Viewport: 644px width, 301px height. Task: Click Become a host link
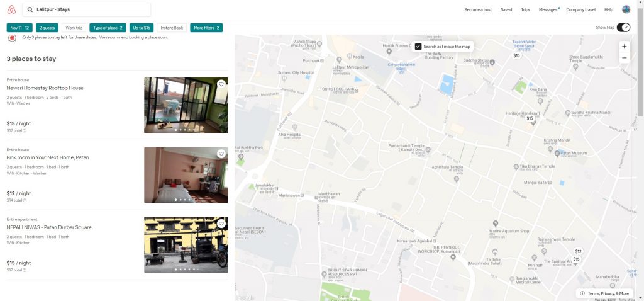pos(478,9)
